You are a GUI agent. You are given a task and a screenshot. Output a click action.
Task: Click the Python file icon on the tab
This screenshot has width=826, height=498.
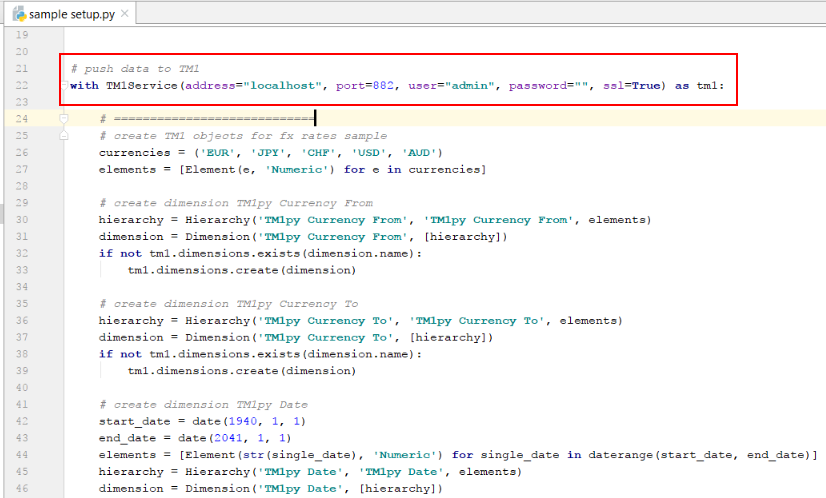click(17, 15)
